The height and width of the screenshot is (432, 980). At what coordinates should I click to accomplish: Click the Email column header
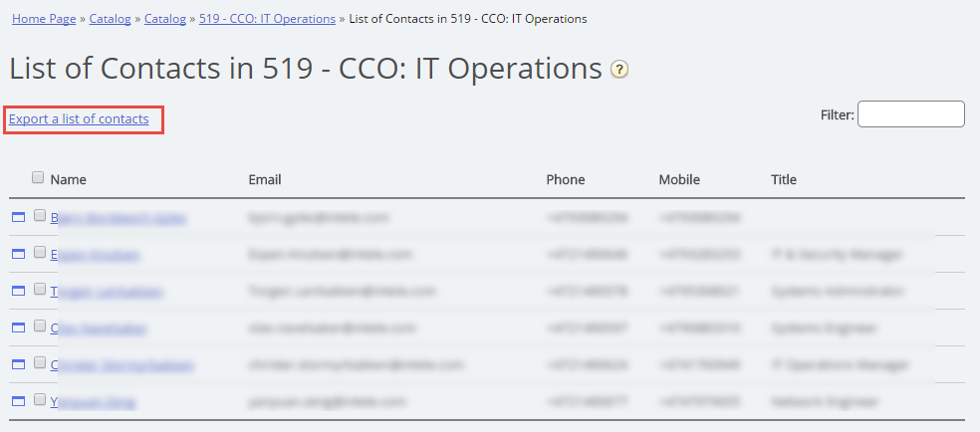[264, 180]
